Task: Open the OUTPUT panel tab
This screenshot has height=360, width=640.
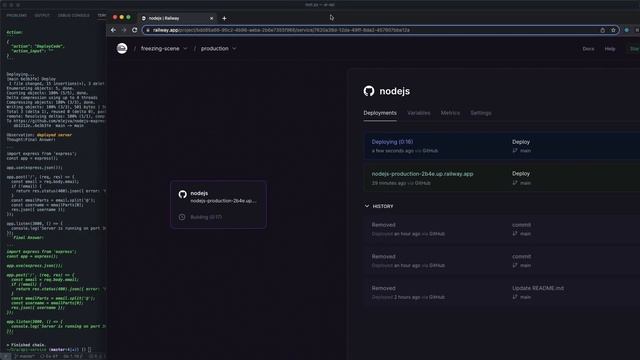Action: (x=42, y=15)
